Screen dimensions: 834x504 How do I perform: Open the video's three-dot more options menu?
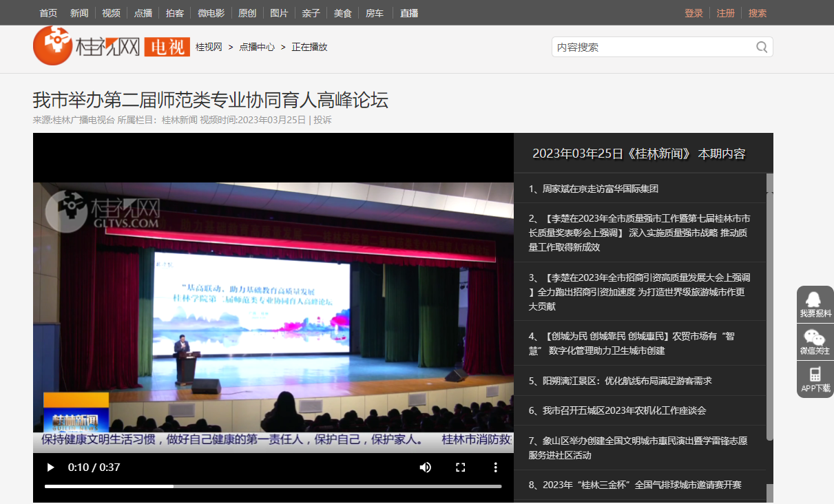coord(495,468)
